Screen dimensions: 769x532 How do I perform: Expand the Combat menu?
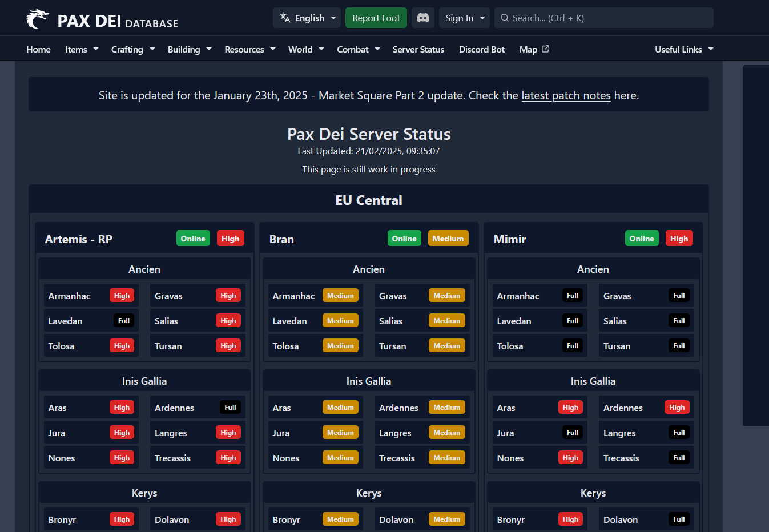(x=359, y=49)
